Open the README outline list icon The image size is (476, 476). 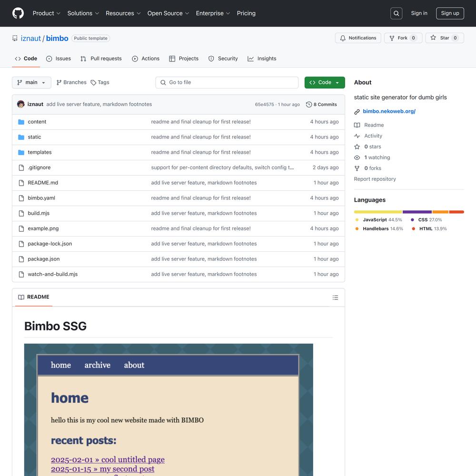[x=335, y=297]
